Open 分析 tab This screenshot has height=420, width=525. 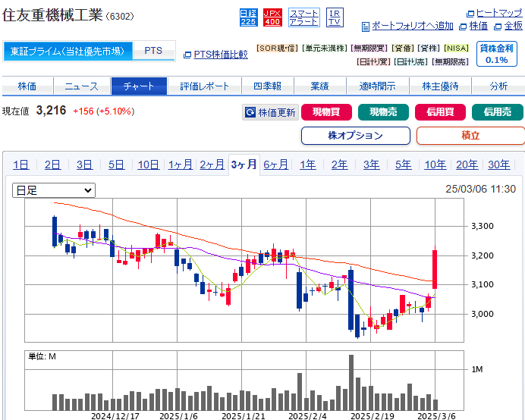[x=498, y=86]
